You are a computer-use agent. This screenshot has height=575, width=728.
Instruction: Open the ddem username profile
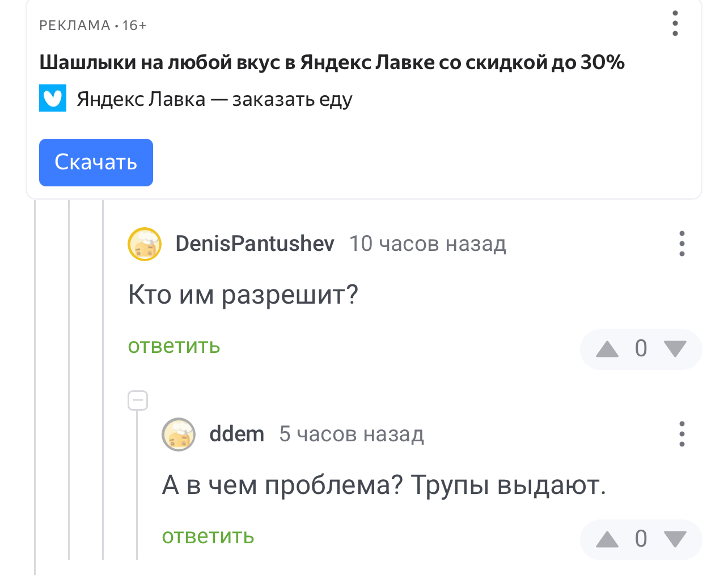236,434
